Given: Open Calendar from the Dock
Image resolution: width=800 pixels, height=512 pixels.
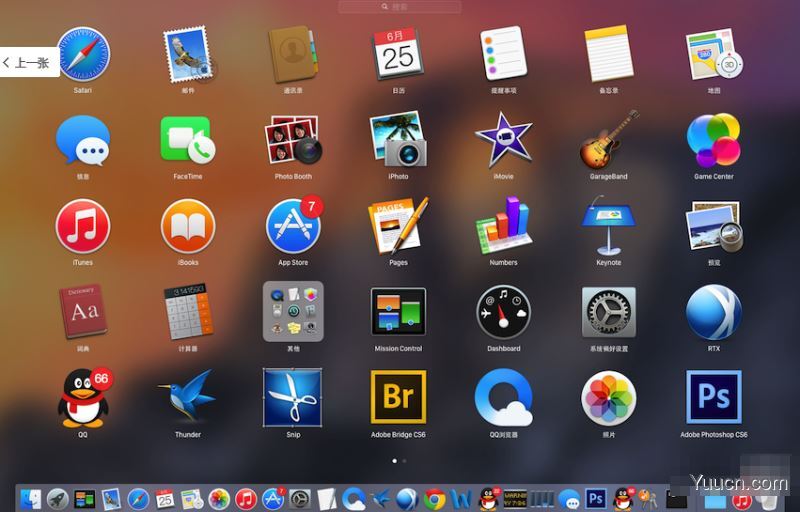Looking at the screenshot, I should click(165, 498).
